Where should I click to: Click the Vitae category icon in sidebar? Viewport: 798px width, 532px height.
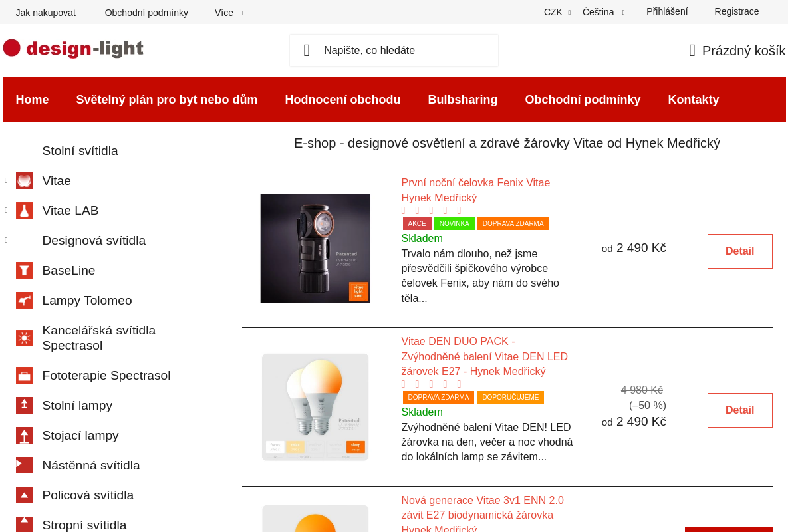tap(24, 180)
